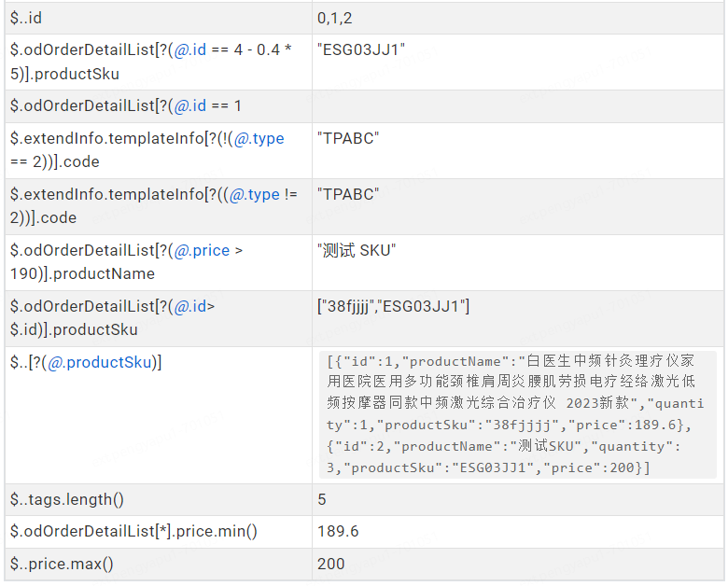Click the @.id link in the '== 1' row
The width and height of the screenshot is (728, 586).
(x=189, y=105)
